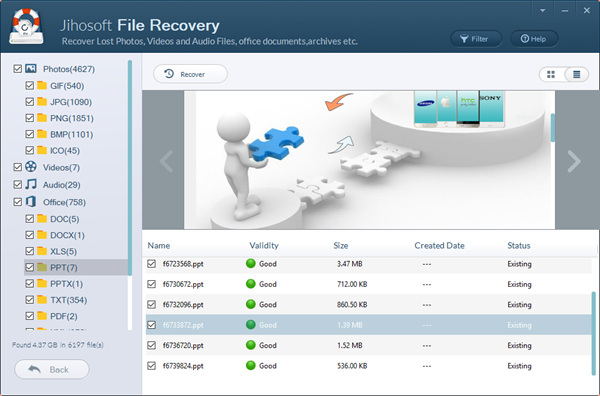Image resolution: width=600 pixels, height=396 pixels.
Task: Click the DOCX folder icon
Action: point(42,235)
